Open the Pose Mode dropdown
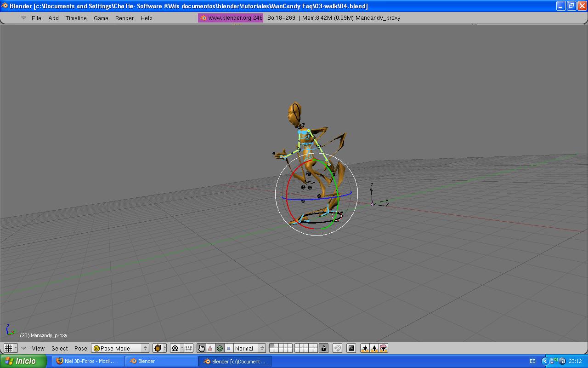This screenshot has width=588, height=368. point(120,348)
